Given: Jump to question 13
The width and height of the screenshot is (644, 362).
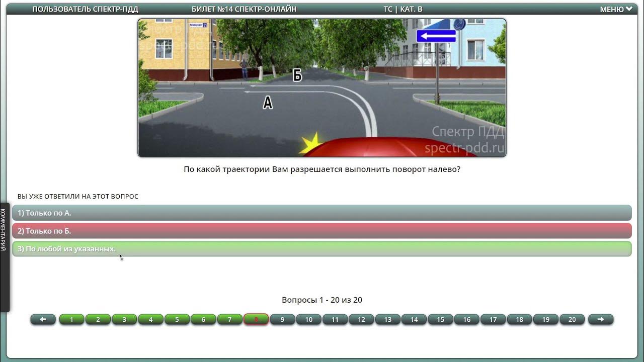Looking at the screenshot, I should point(388,319).
